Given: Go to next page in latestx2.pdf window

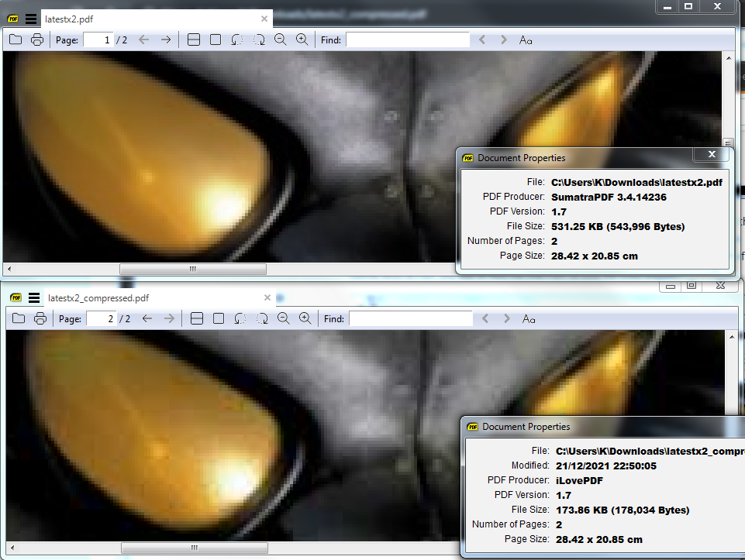Looking at the screenshot, I should coord(165,40).
